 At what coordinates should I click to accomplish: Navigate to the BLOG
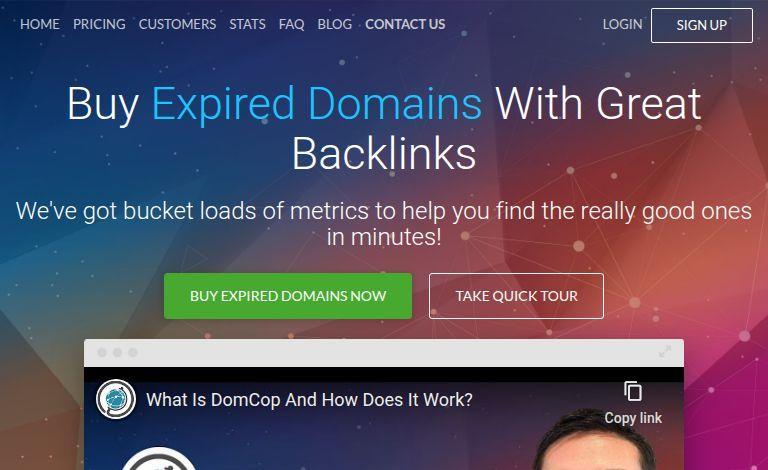coord(335,24)
